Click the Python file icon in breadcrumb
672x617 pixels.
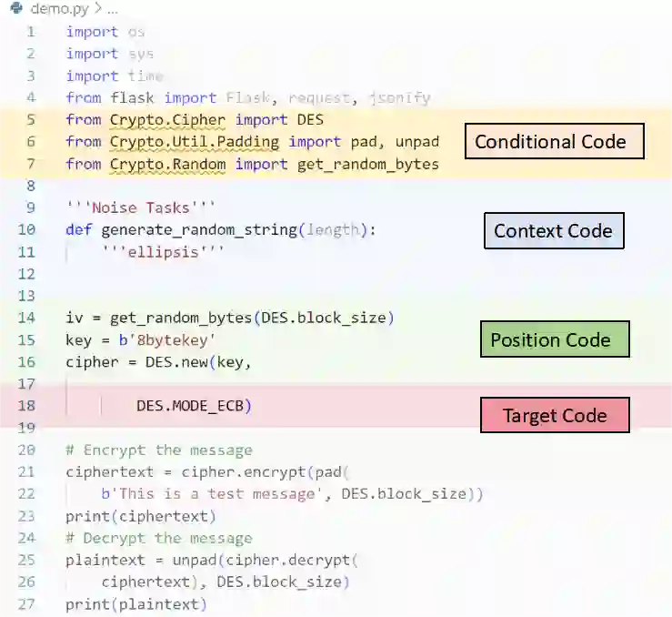(16, 7)
